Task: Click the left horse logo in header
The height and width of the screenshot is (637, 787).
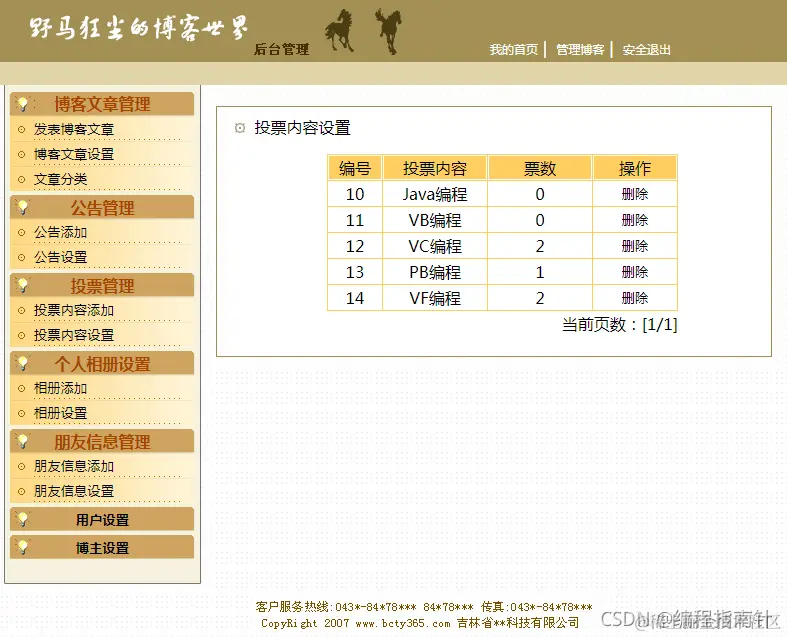Action: click(x=339, y=31)
